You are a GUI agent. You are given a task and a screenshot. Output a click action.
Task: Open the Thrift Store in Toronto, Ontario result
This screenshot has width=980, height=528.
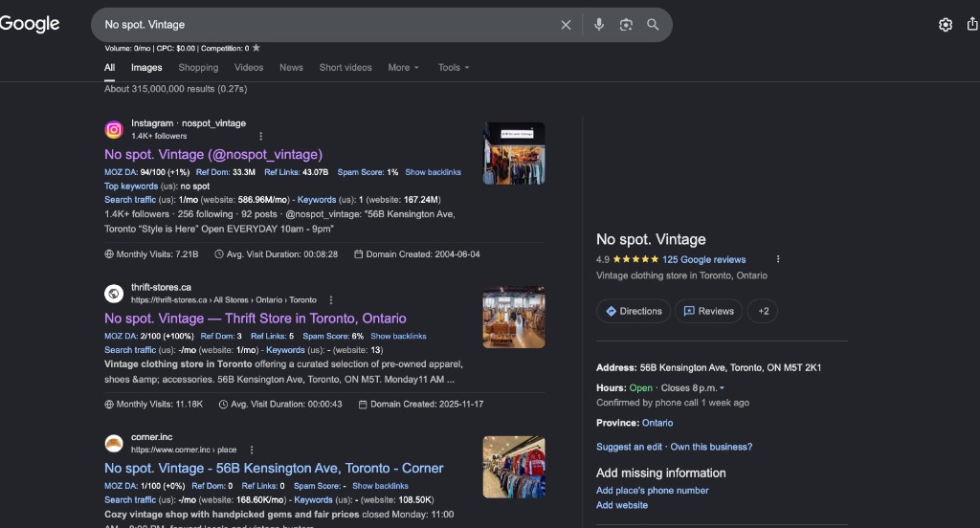coord(255,319)
